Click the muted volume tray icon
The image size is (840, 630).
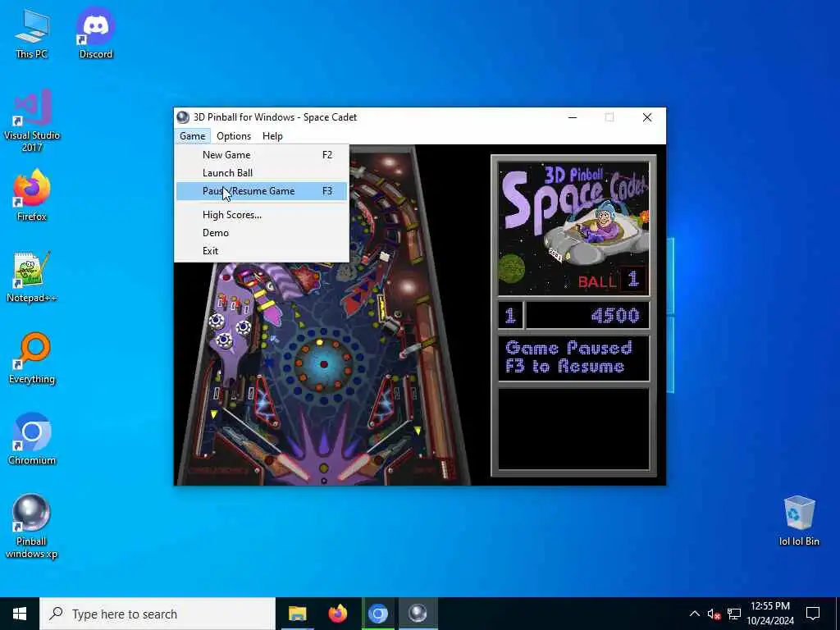click(714, 614)
